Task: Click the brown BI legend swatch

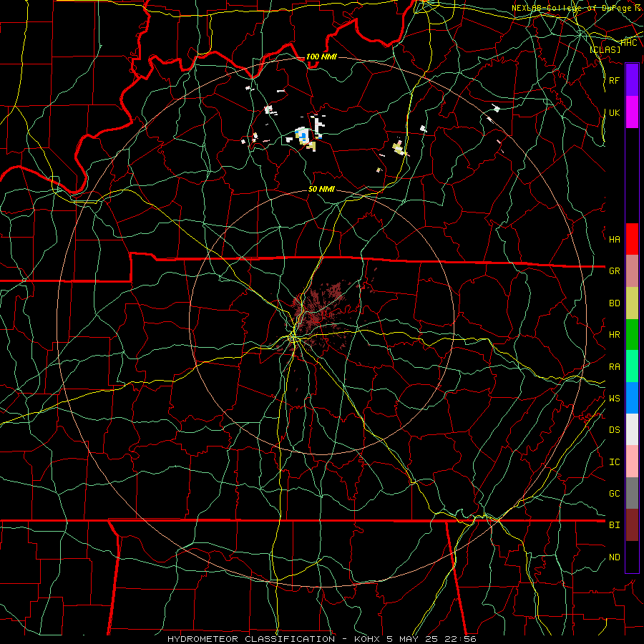Action: (x=632, y=525)
